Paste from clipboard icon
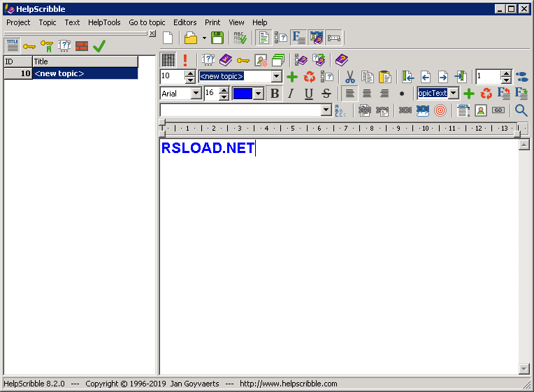534x392 pixels. pyautogui.click(x=385, y=77)
